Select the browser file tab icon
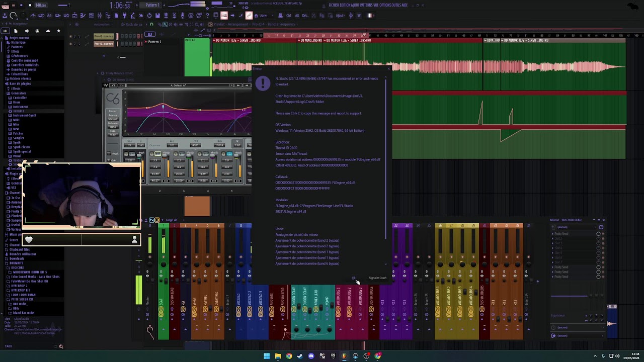This screenshot has height=362, width=644. [x=16, y=31]
